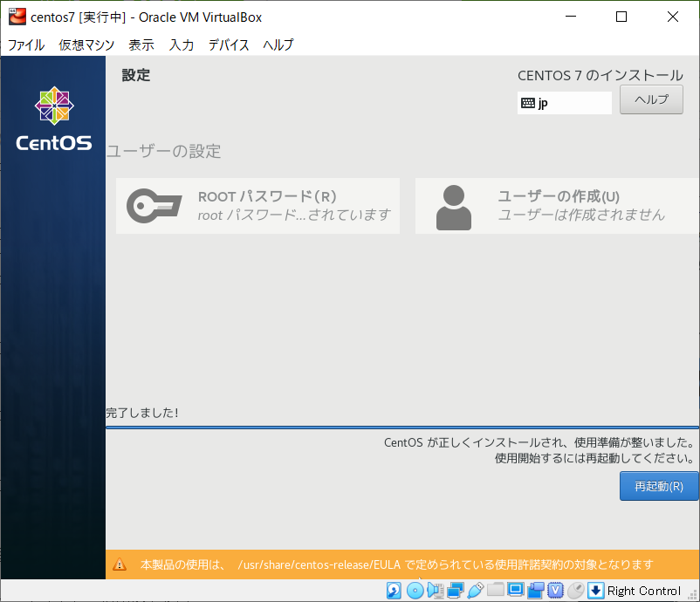The image size is (700, 602).
Task: Open the 入力 menu
Action: coord(182,45)
